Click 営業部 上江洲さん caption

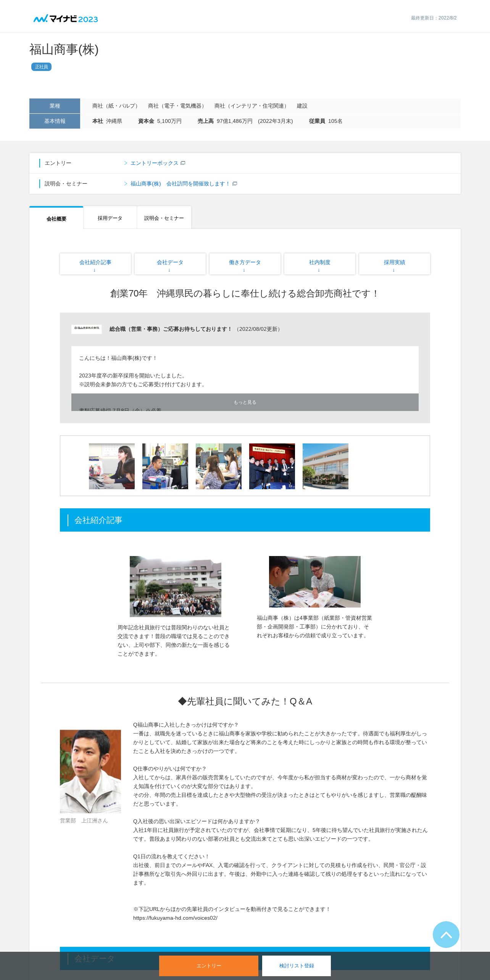click(x=84, y=820)
